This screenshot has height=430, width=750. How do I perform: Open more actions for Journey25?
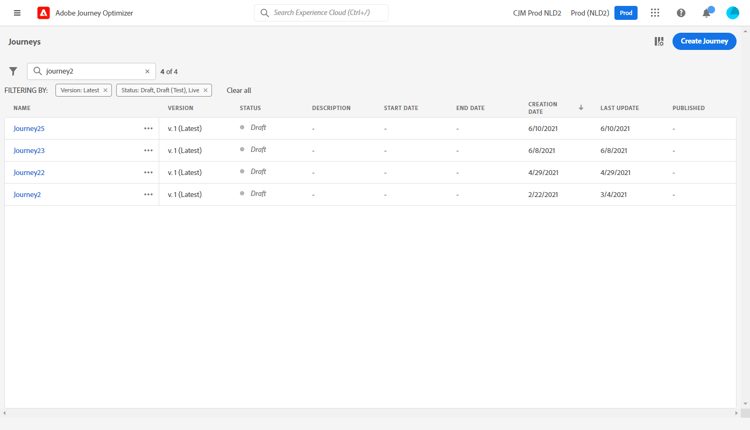148,128
